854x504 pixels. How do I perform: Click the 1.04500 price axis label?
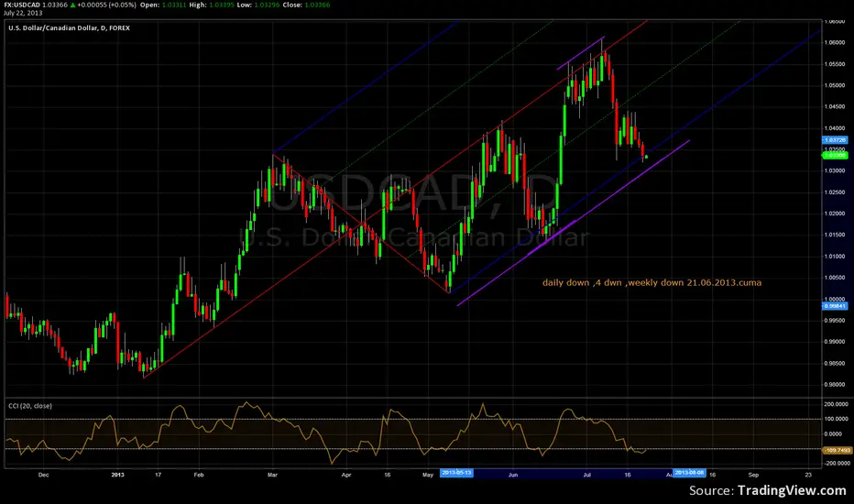(x=835, y=106)
